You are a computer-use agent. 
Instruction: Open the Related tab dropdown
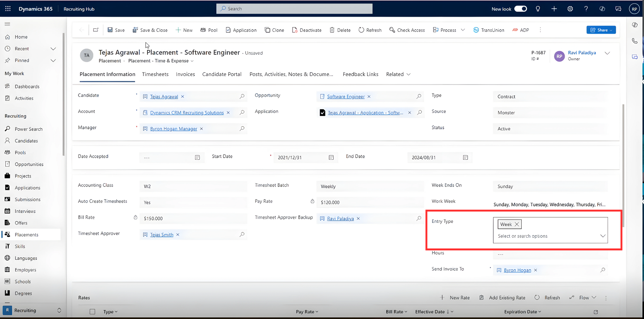click(398, 74)
